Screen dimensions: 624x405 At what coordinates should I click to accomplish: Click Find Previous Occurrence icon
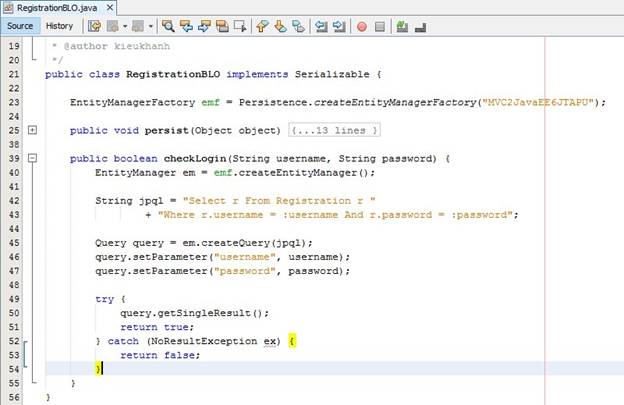tap(186, 27)
